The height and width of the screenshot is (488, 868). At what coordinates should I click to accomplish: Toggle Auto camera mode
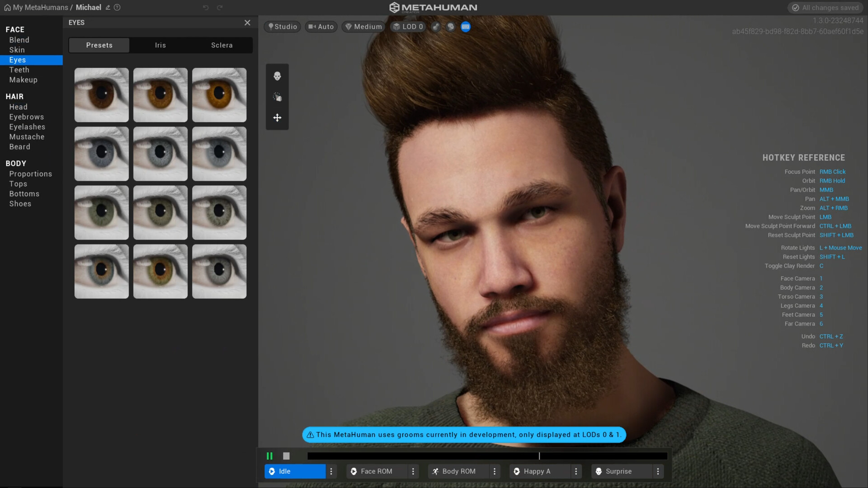coord(321,27)
